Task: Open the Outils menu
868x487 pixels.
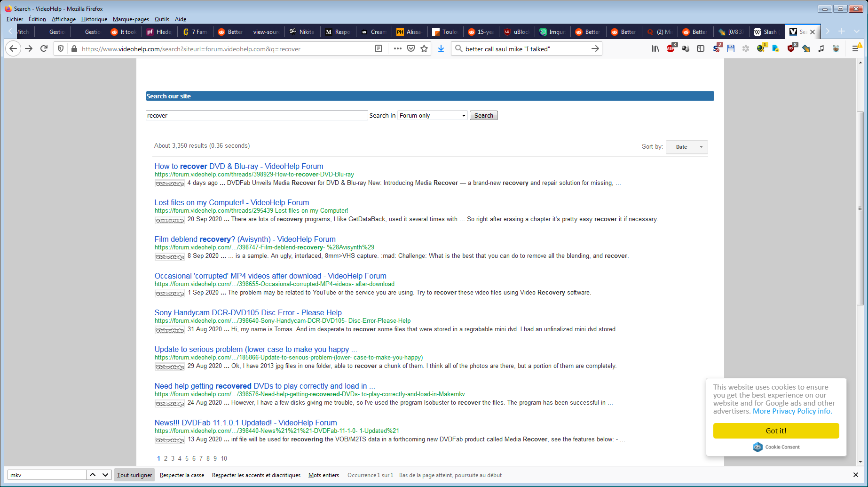Action: click(162, 19)
